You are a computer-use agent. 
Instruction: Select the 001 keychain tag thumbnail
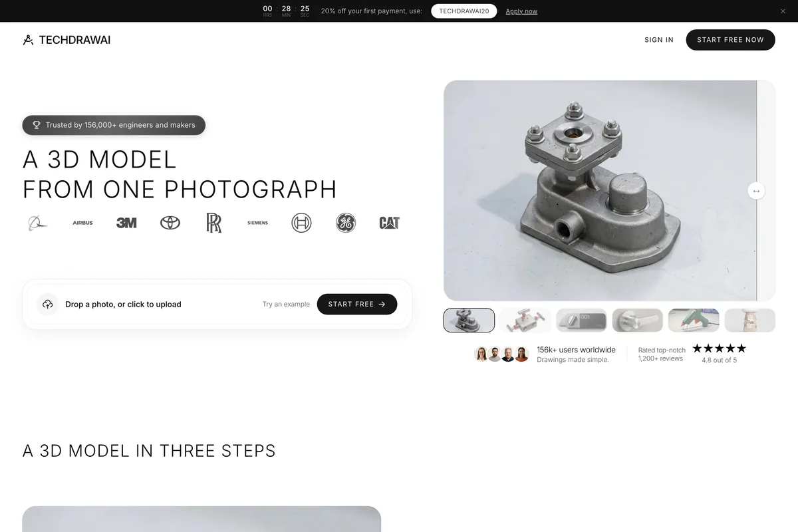click(581, 320)
